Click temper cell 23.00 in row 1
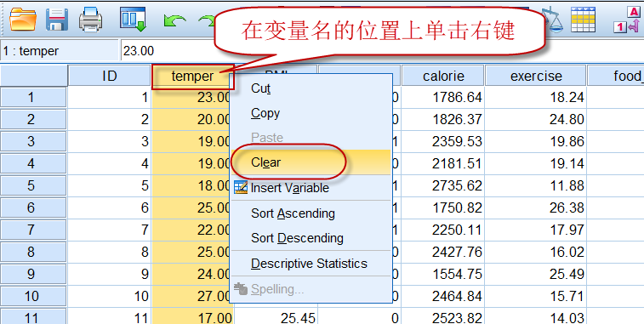This screenshot has width=644, height=324. coord(191,97)
